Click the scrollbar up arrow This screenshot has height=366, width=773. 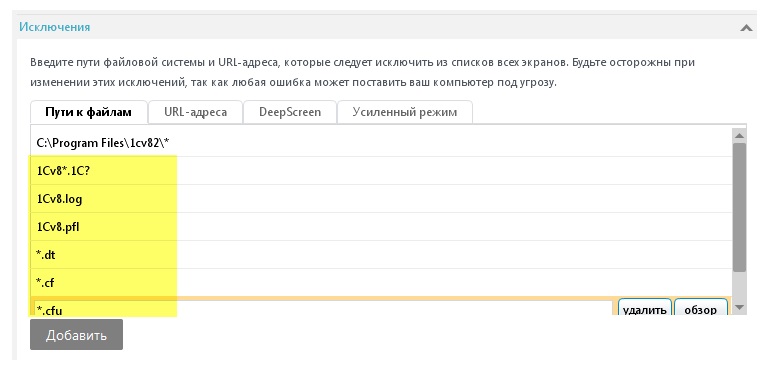739,135
